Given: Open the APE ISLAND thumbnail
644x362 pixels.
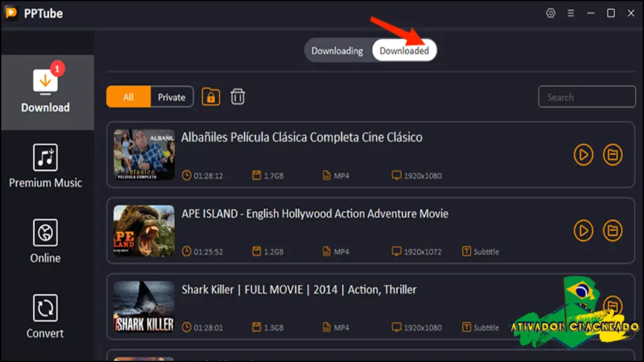Looking at the screenshot, I should pyautogui.click(x=144, y=231).
